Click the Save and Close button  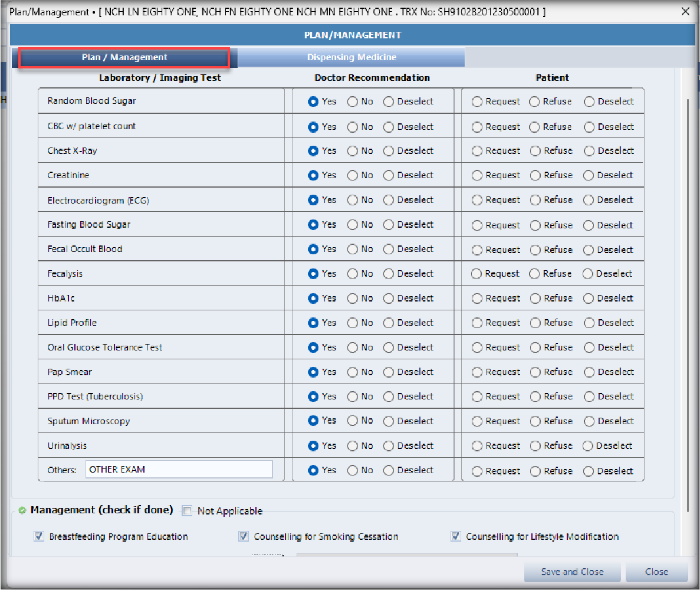click(x=572, y=572)
